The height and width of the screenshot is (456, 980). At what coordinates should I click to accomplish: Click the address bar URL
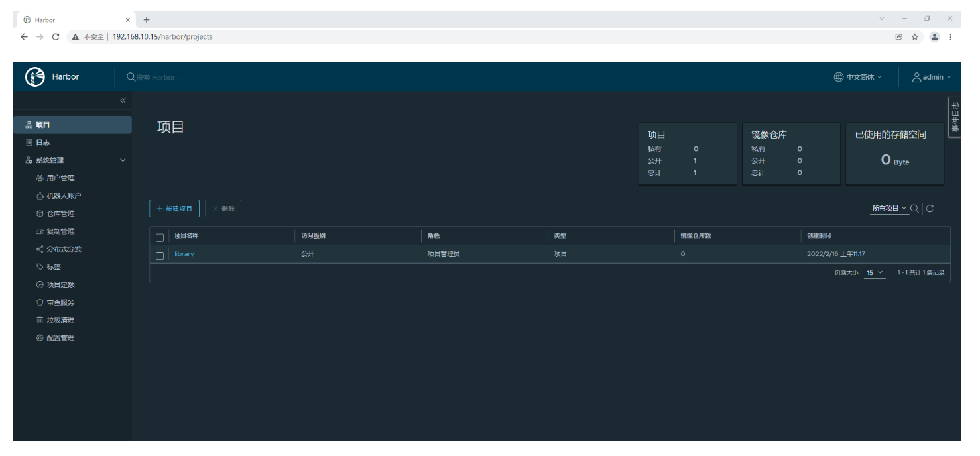tap(162, 37)
